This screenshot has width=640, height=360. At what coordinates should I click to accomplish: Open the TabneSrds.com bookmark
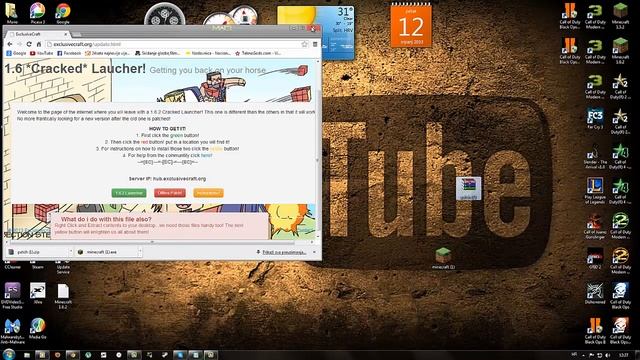(x=258, y=53)
